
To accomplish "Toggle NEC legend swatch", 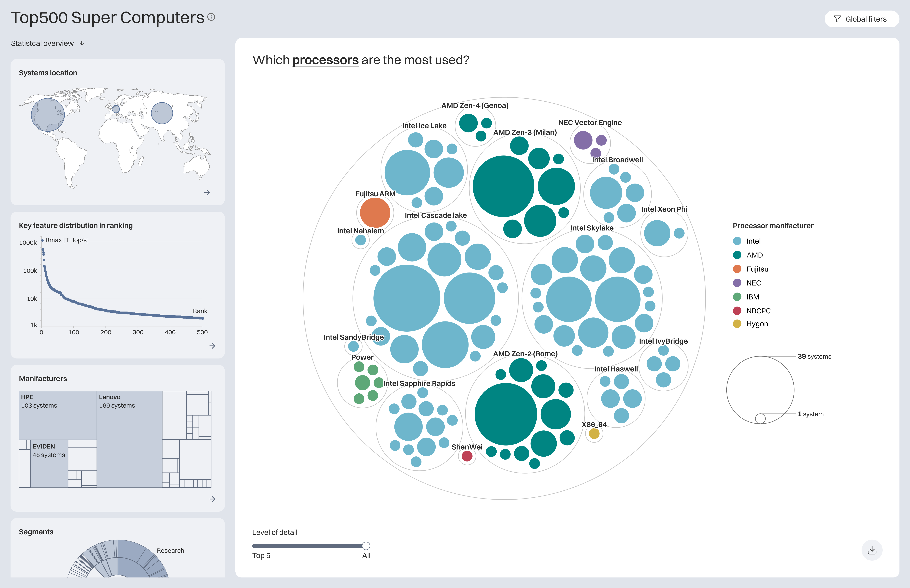I will pyautogui.click(x=737, y=283).
